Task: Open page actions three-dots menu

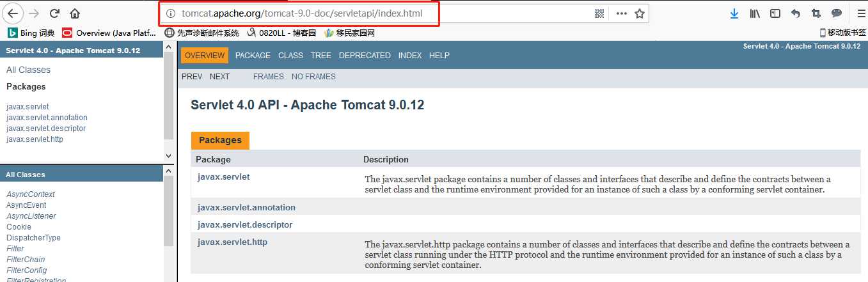Action: (621, 13)
